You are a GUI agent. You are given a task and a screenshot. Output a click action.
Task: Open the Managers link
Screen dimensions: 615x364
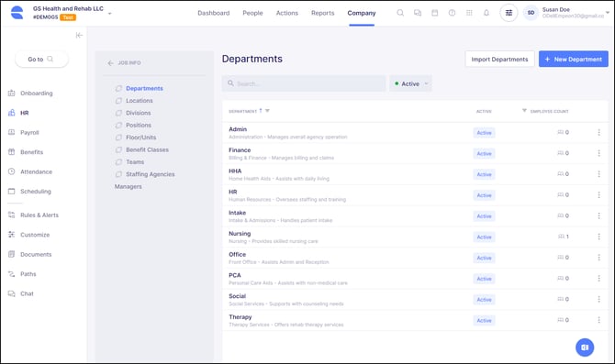(129, 186)
